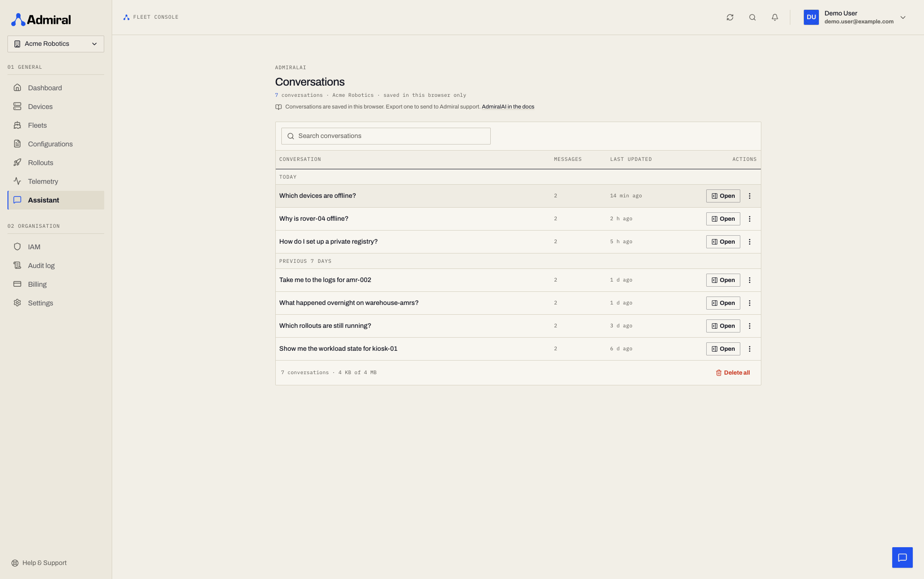
Task: Open Telemetry in the sidebar
Action: [56, 181]
